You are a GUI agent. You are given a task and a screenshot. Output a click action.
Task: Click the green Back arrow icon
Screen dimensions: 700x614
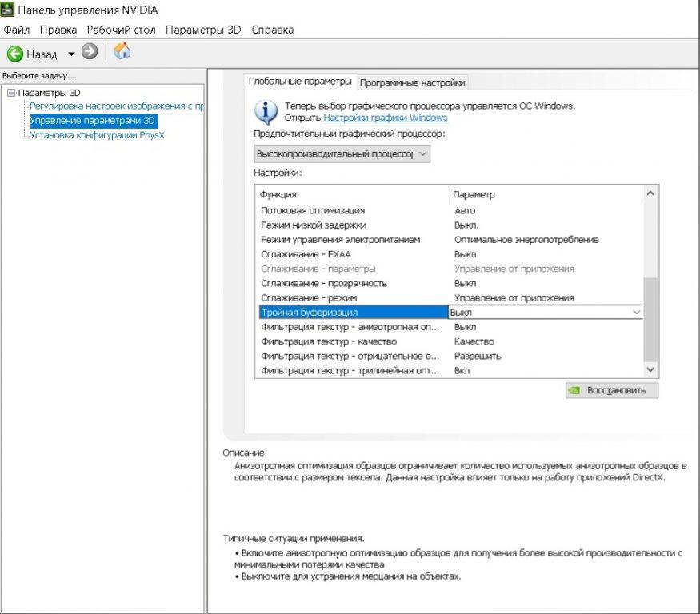click(14, 54)
